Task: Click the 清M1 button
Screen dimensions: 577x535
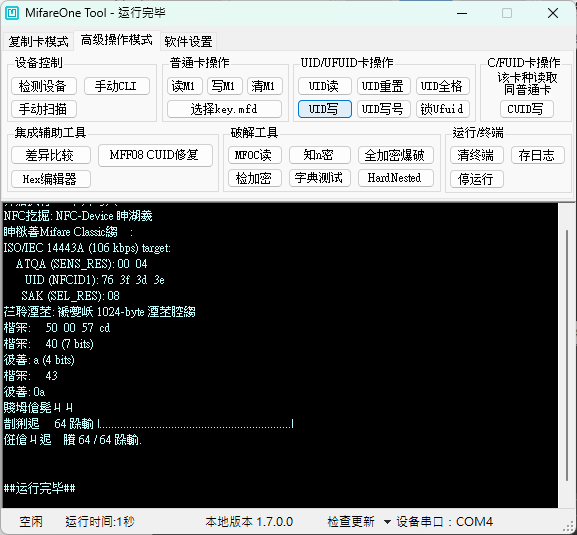Action: point(264,86)
